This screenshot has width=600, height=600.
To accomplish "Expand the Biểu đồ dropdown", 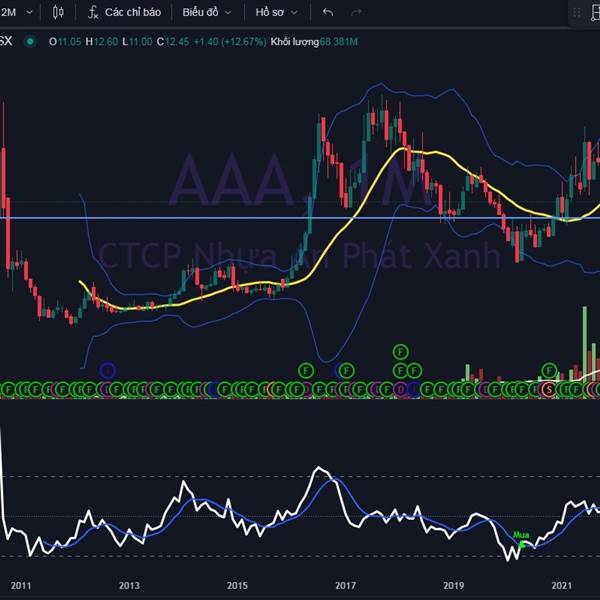I will pos(207,12).
